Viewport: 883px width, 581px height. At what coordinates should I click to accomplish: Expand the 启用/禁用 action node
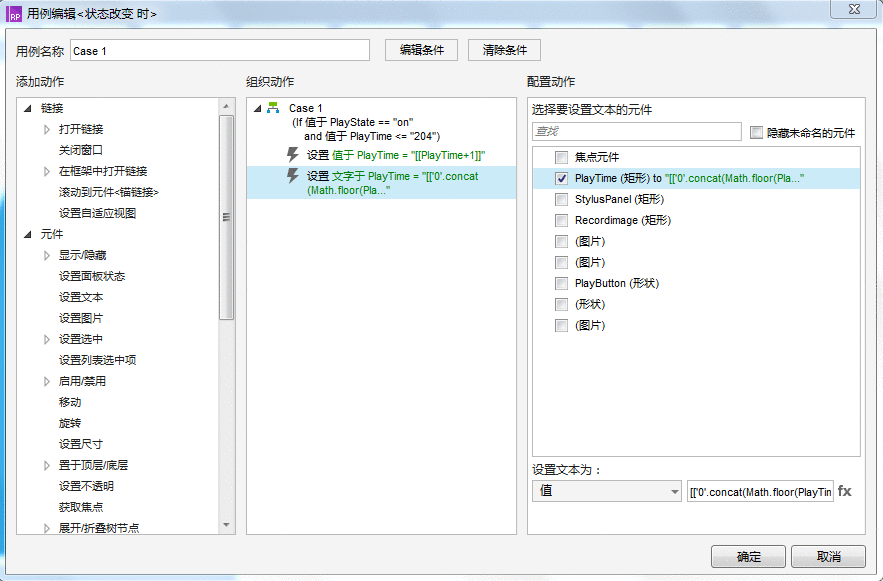click(47, 382)
